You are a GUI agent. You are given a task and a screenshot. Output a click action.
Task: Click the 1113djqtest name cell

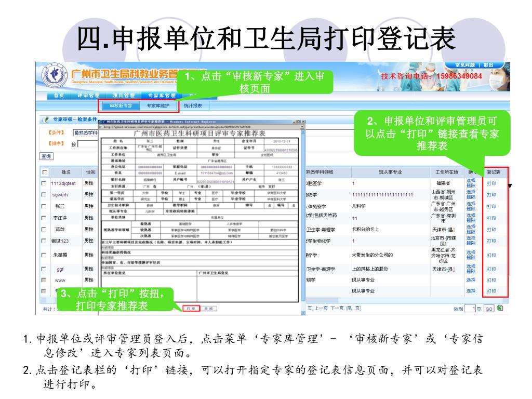point(63,183)
